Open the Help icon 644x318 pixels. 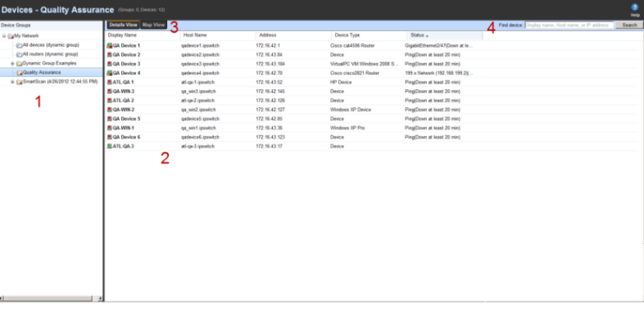point(635,7)
